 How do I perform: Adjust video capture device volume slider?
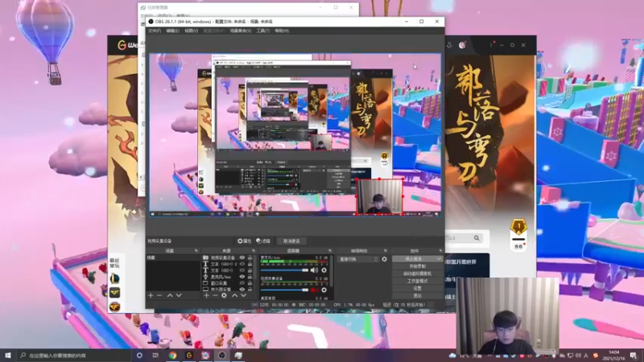pyautogui.click(x=284, y=290)
